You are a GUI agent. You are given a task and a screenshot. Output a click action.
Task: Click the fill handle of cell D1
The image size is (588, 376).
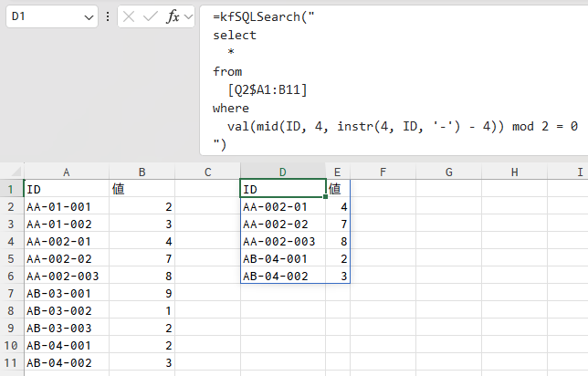pyautogui.click(x=325, y=196)
